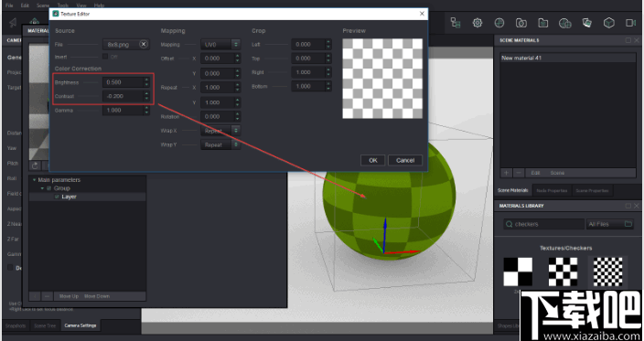Open the Wrap Y Repeat dropdown

coord(220,144)
